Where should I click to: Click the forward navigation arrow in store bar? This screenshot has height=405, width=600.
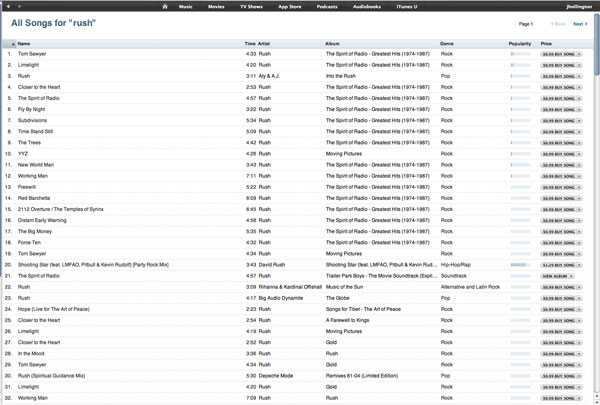20,7
